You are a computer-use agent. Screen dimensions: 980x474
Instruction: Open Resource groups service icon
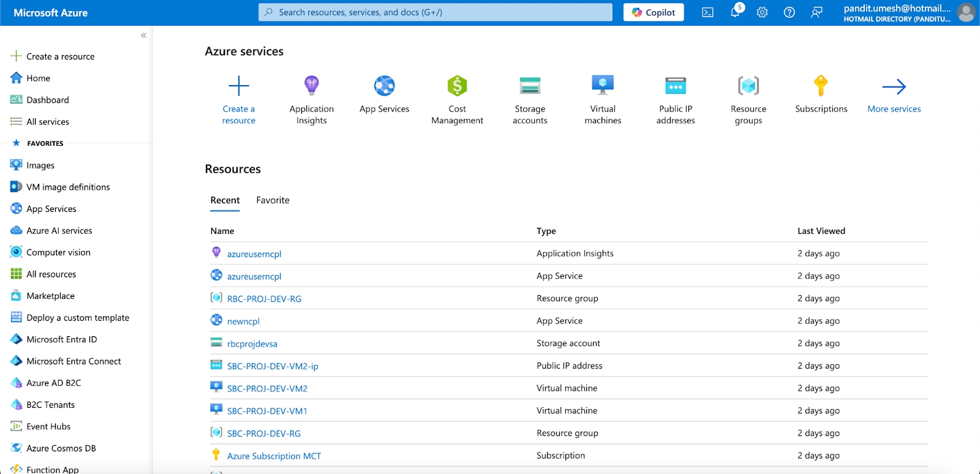tap(748, 86)
